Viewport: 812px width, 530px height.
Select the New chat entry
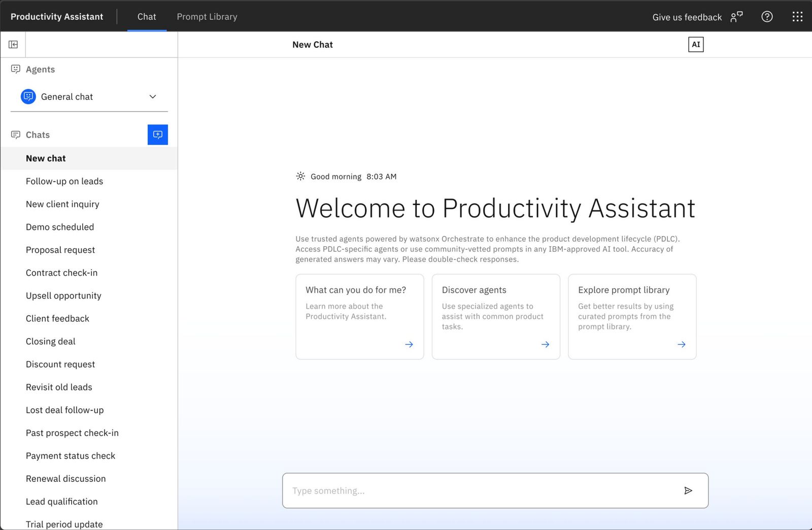89,158
